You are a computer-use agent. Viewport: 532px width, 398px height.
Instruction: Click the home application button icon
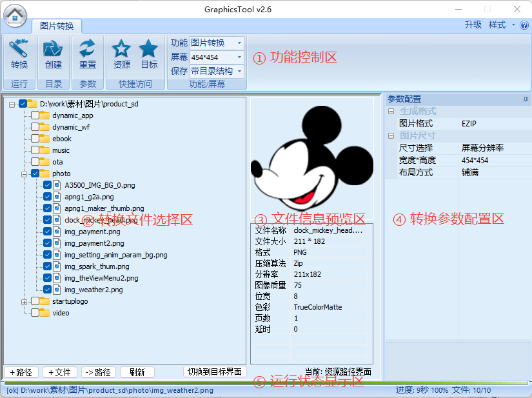pyautogui.click(x=15, y=14)
